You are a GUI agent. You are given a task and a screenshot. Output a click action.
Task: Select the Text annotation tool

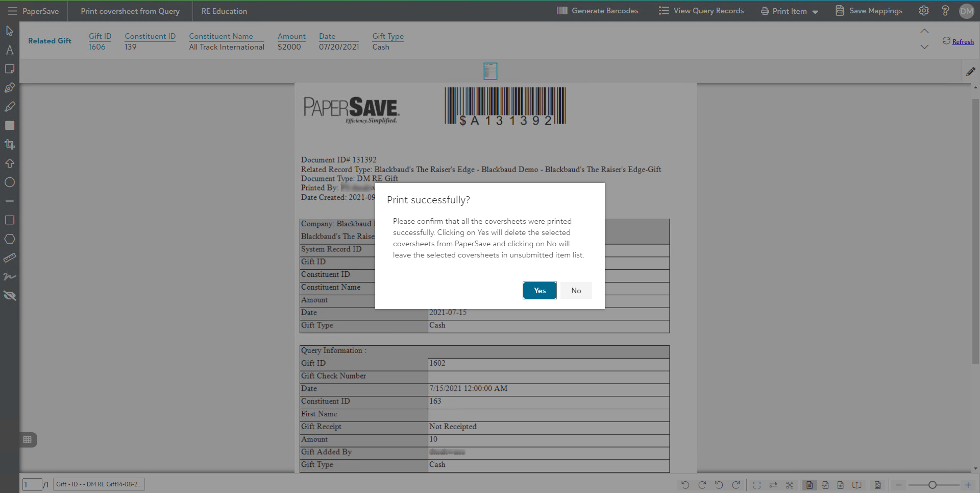tap(10, 50)
